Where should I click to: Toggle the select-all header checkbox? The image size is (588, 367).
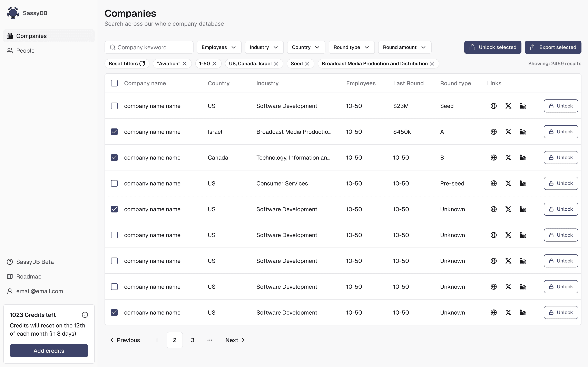pyautogui.click(x=114, y=83)
